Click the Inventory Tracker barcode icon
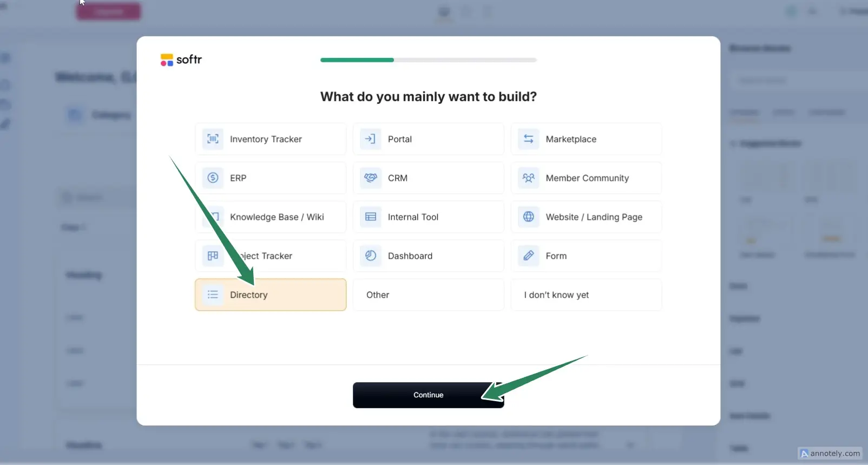Screen dimensions: 868x465 pos(213,139)
